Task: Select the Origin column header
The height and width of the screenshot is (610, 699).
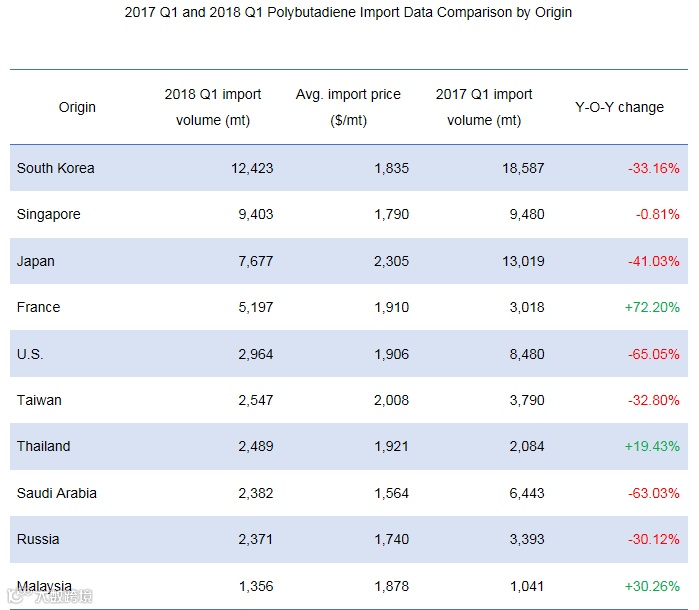Action: pos(77,107)
